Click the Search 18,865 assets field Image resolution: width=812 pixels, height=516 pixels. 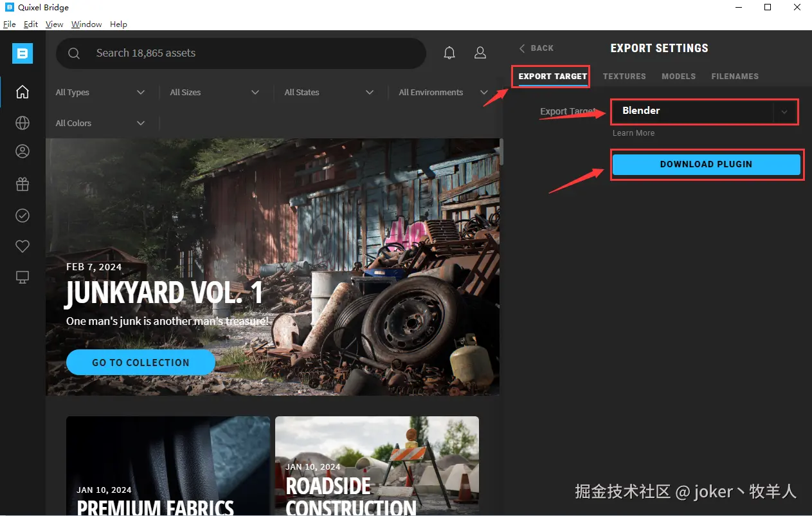click(241, 53)
